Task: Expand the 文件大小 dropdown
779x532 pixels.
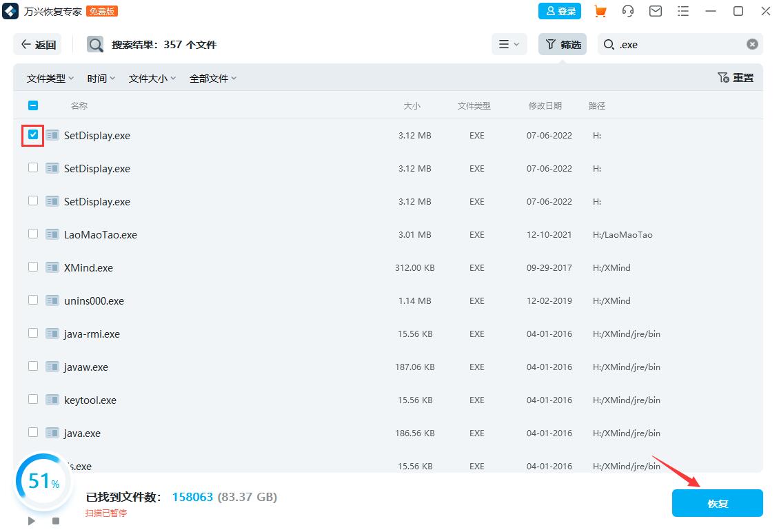Action: pyautogui.click(x=152, y=79)
